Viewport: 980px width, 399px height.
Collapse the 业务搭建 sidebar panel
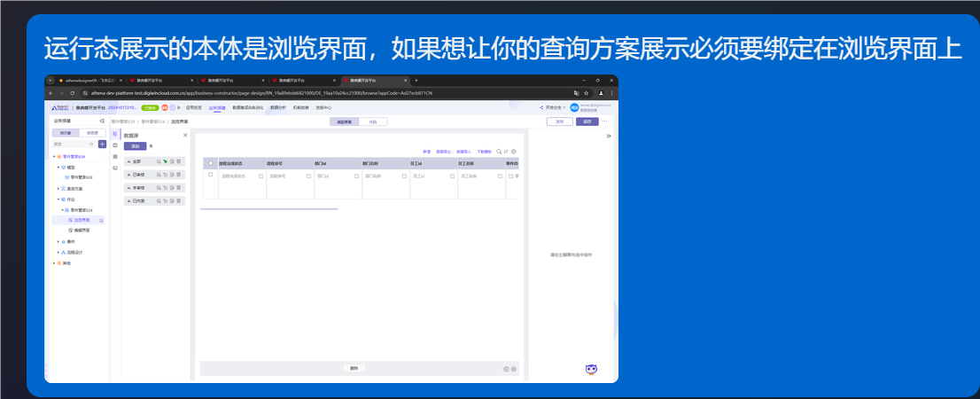tap(102, 121)
